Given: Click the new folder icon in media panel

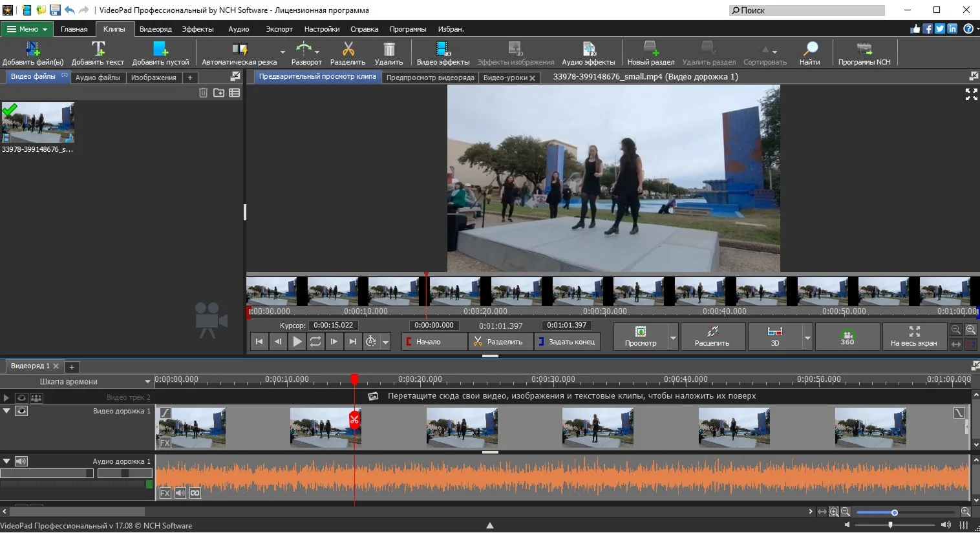Looking at the screenshot, I should (x=218, y=93).
